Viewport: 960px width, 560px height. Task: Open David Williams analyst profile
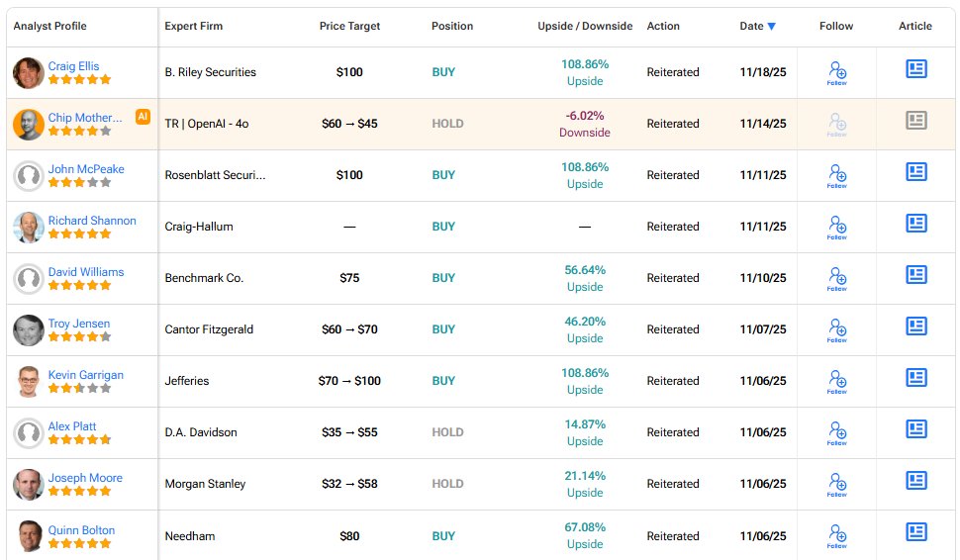pos(86,272)
